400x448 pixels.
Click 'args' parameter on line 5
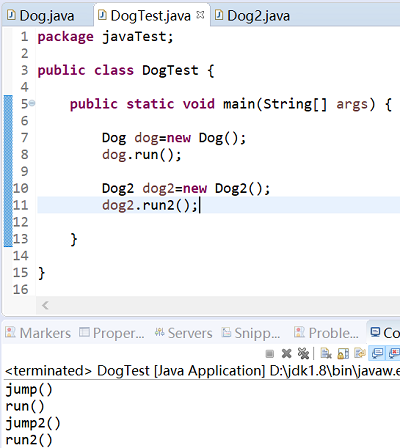(352, 104)
